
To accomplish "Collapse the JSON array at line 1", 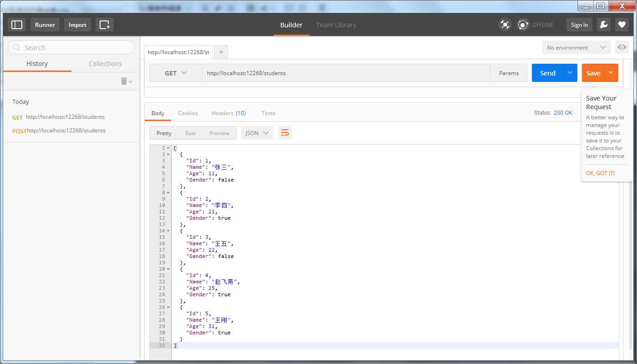I will tap(168, 148).
